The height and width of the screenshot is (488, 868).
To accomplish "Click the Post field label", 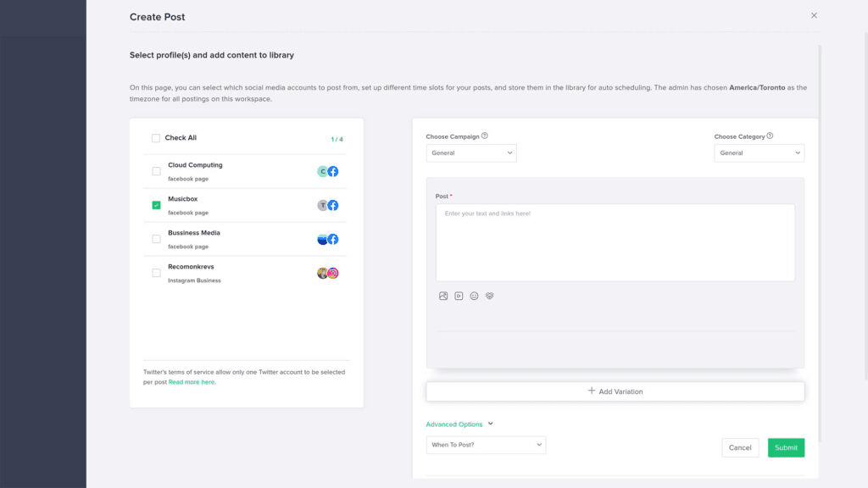I will (x=442, y=197).
